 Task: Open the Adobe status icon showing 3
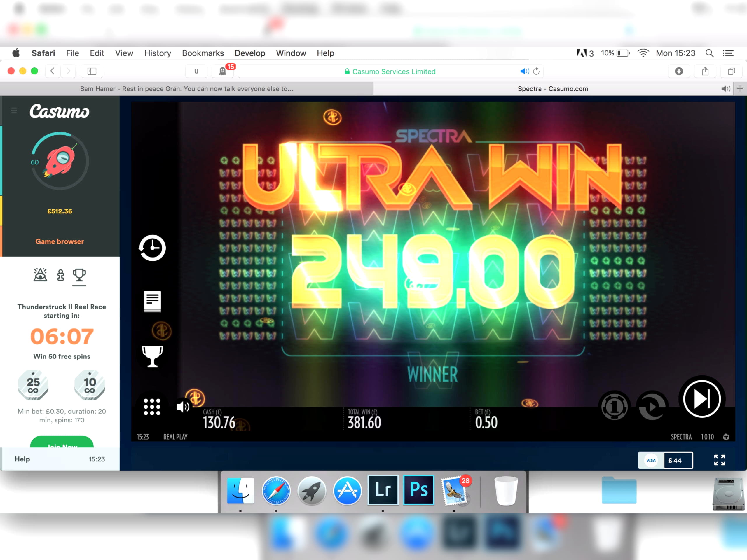coord(585,53)
